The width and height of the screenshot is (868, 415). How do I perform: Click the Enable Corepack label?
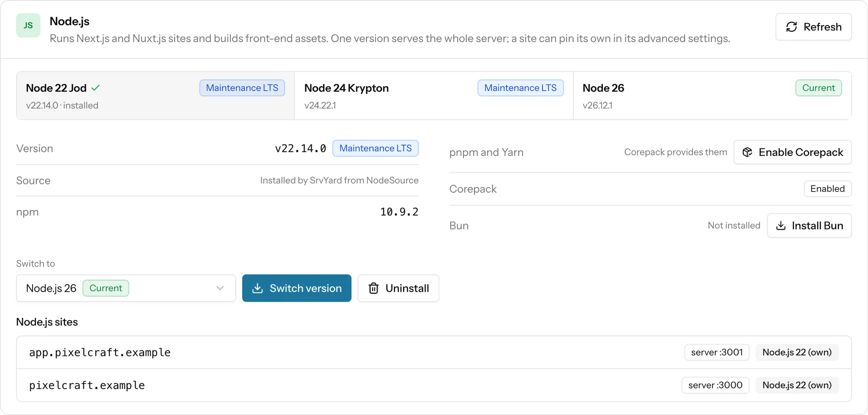(x=801, y=152)
